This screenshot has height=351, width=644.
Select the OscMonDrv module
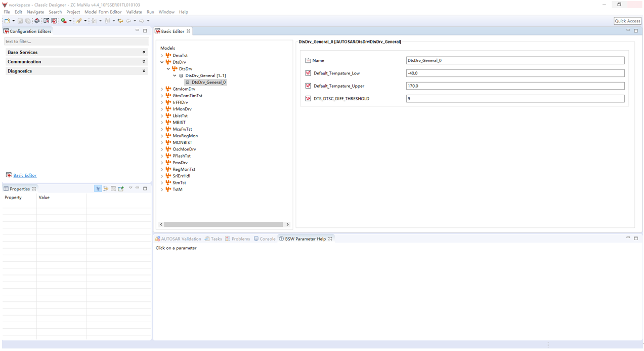[x=184, y=149]
